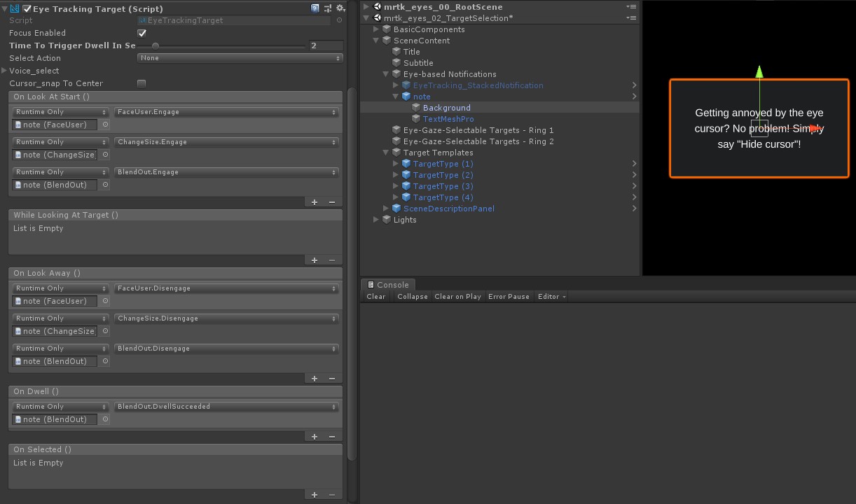Enable Cursor_snap To Center checkbox
Image resolution: width=856 pixels, height=504 pixels.
(x=142, y=83)
